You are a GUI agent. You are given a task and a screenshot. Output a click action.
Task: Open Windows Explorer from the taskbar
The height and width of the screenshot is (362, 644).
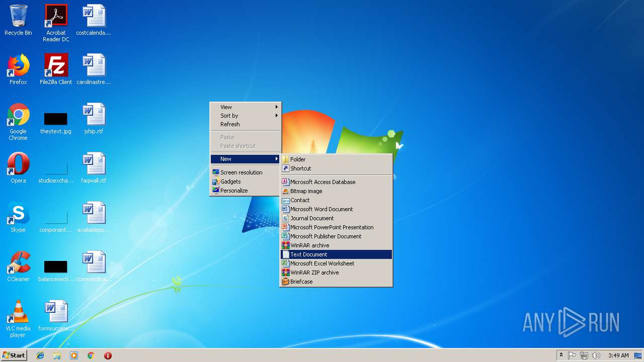[57, 355]
